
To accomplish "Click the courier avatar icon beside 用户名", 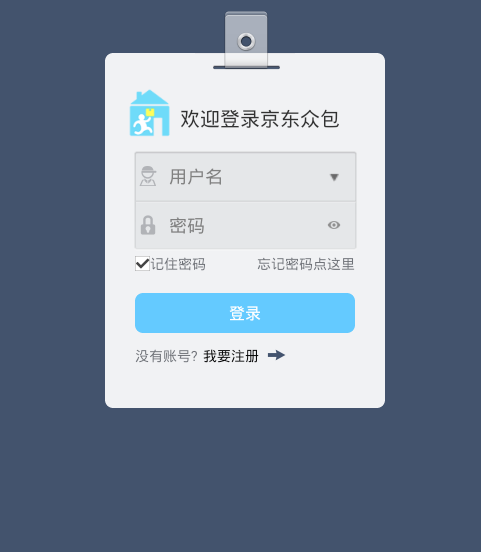I will pos(148,176).
